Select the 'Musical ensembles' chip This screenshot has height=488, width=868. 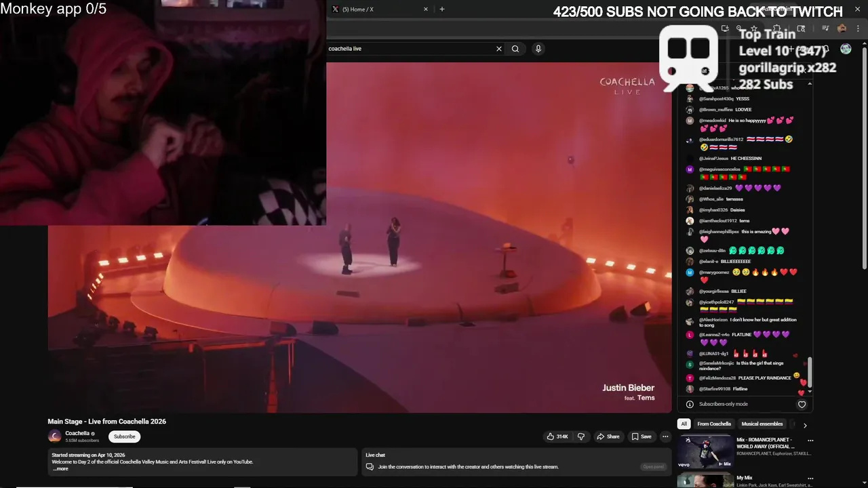click(762, 424)
